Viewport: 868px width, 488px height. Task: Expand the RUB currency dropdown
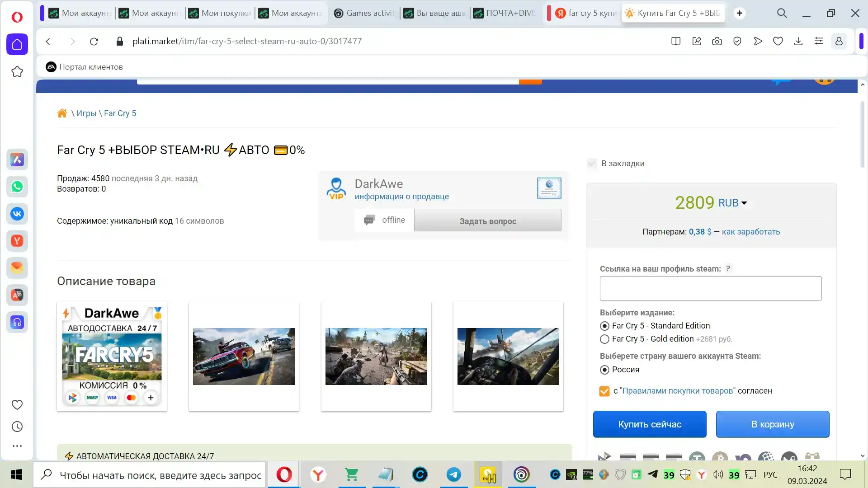coord(733,203)
